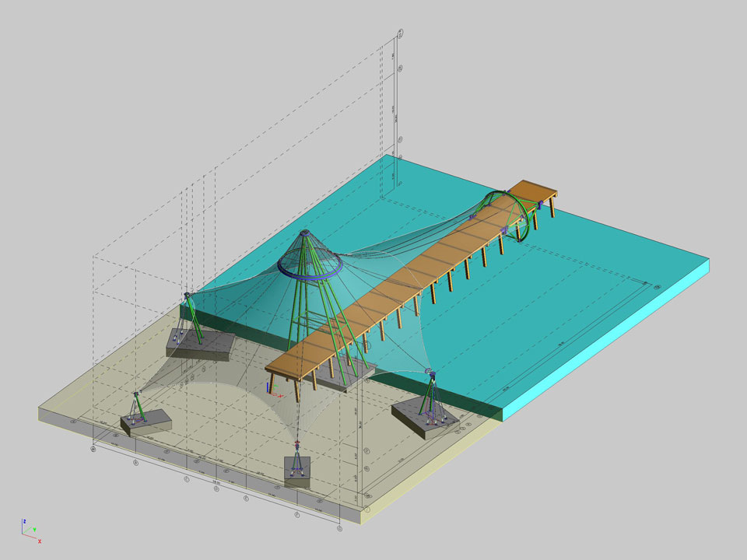Click the topmost elevation grid bubble
747x560 pixels.
point(401,33)
